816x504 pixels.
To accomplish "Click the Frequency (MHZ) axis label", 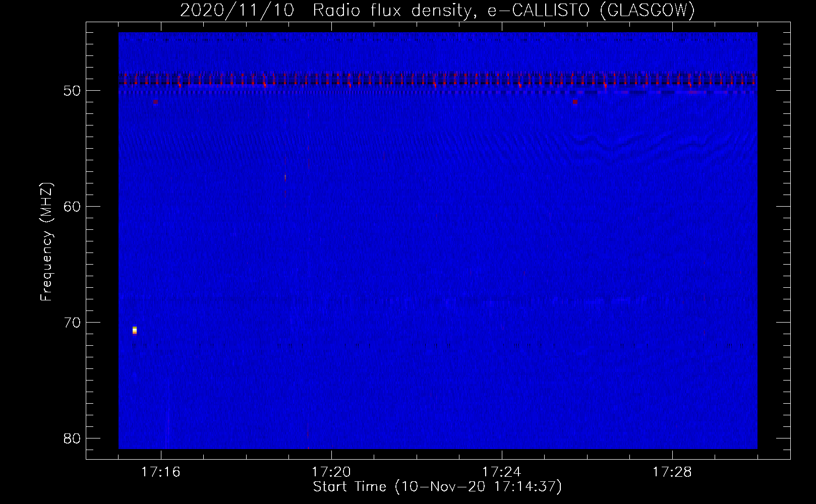I will (x=46, y=242).
